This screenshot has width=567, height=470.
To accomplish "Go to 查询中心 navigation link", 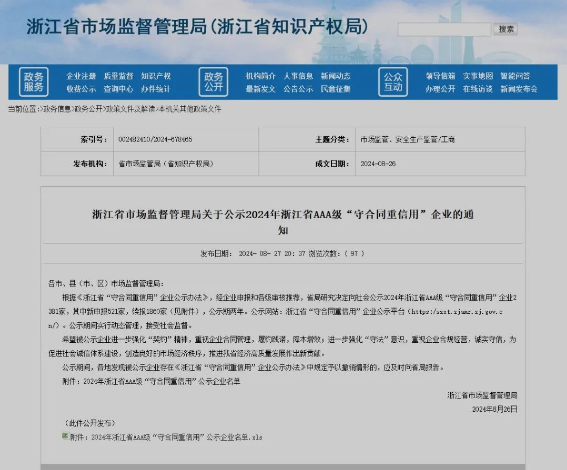I will coord(119,89).
